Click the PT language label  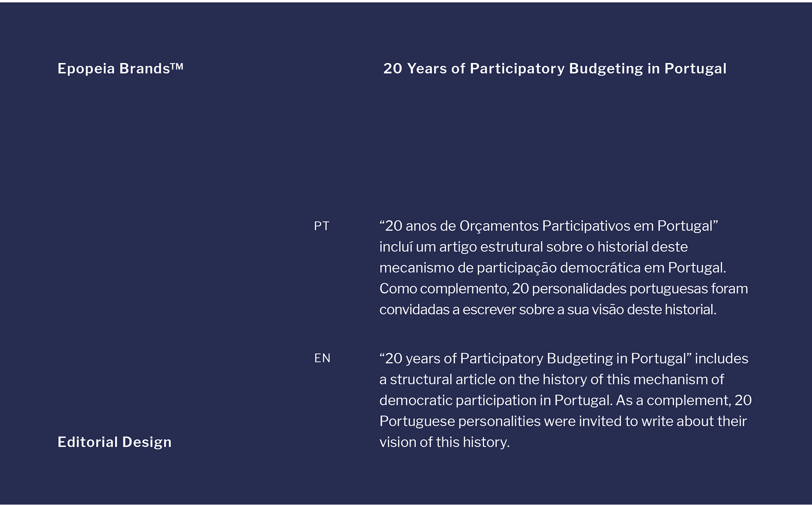point(321,226)
